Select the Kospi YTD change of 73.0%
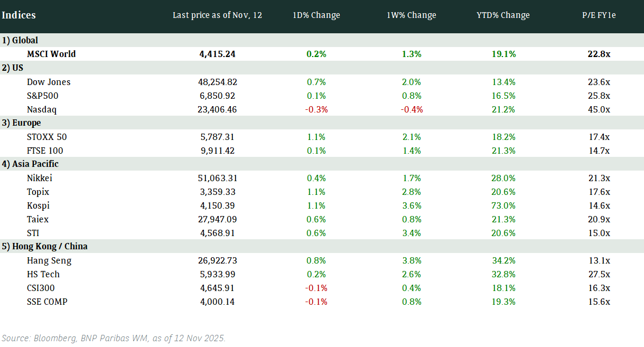The width and height of the screenshot is (644, 347). tap(503, 205)
